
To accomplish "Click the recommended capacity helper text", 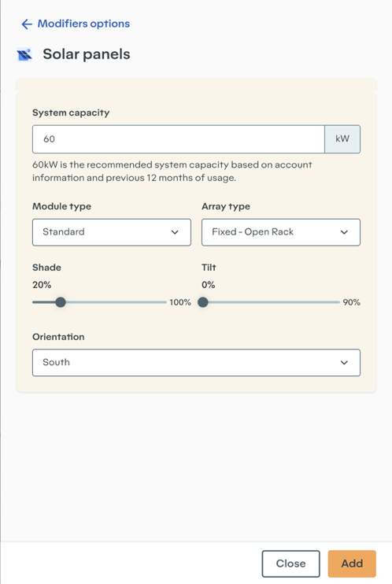I will pyautogui.click(x=172, y=172).
